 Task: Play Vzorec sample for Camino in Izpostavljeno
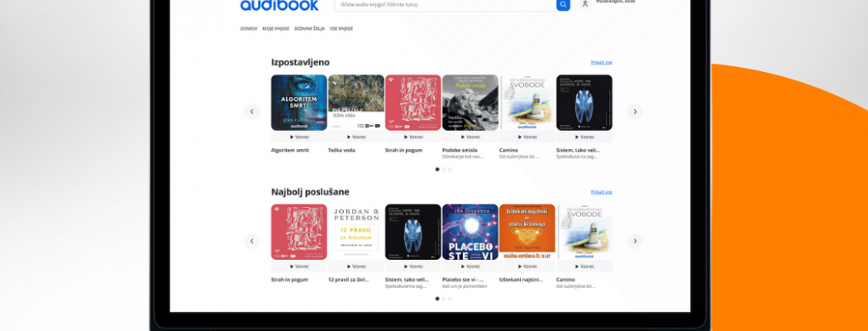click(527, 137)
